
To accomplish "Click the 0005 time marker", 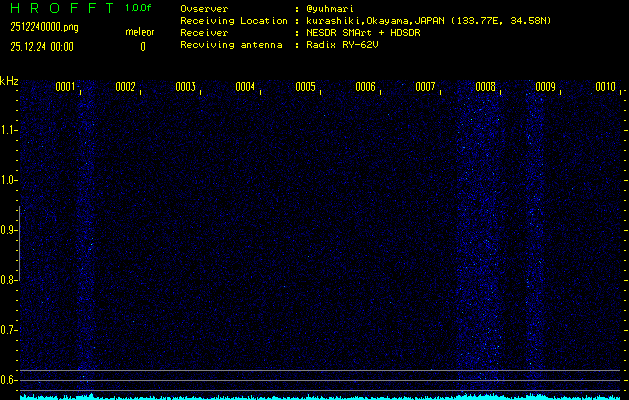I will 305,87.
